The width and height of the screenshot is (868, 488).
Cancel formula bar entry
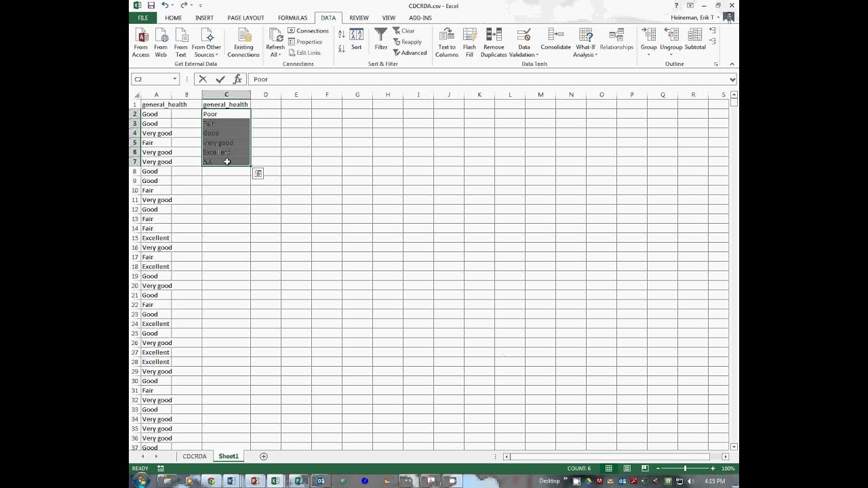point(203,79)
